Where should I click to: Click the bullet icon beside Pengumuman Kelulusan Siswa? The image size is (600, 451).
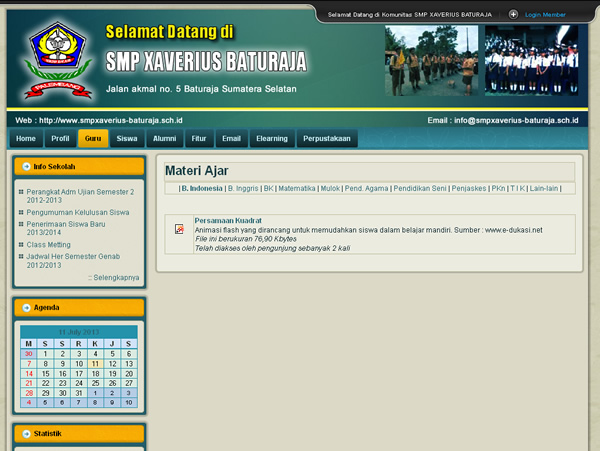(21, 212)
